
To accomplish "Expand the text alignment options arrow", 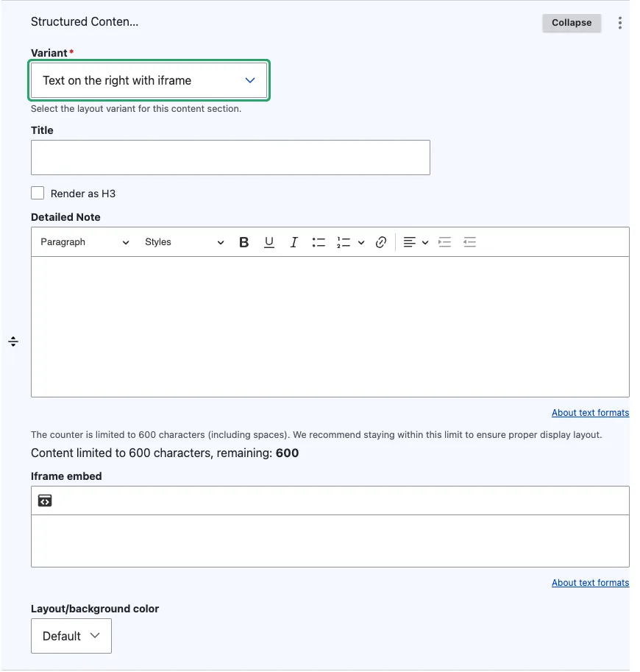I will click(425, 242).
